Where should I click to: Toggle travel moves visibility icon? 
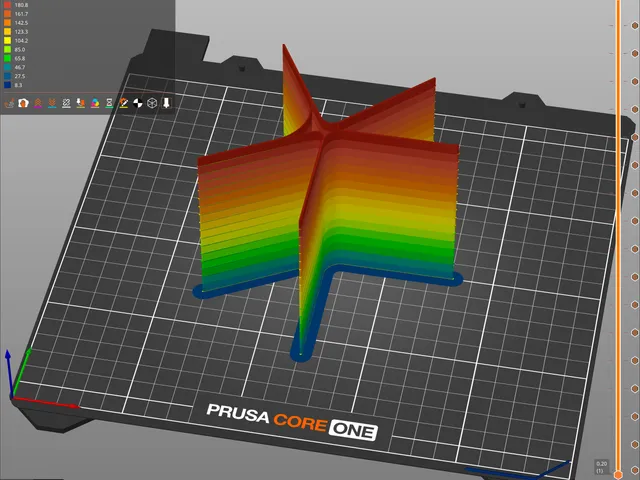[9, 103]
